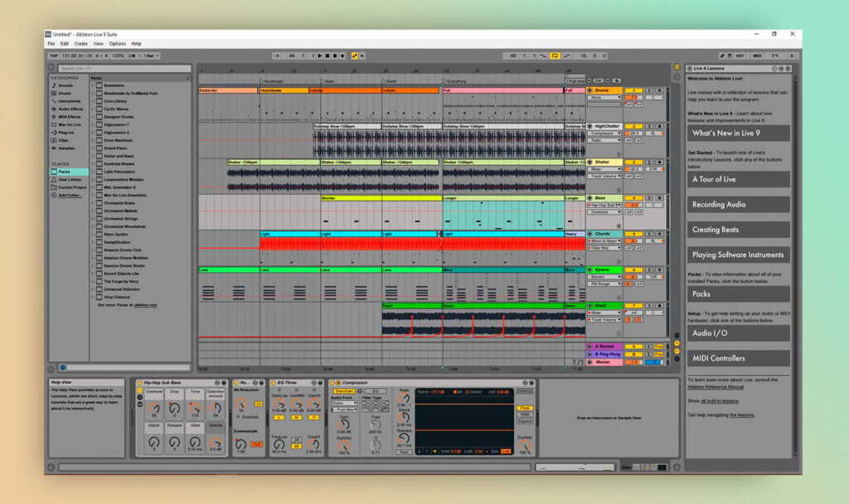This screenshot has height=504, width=849.
Task: Click the Hip-Hop Sub Bass Overtone knob
Action: pyautogui.click(x=154, y=409)
